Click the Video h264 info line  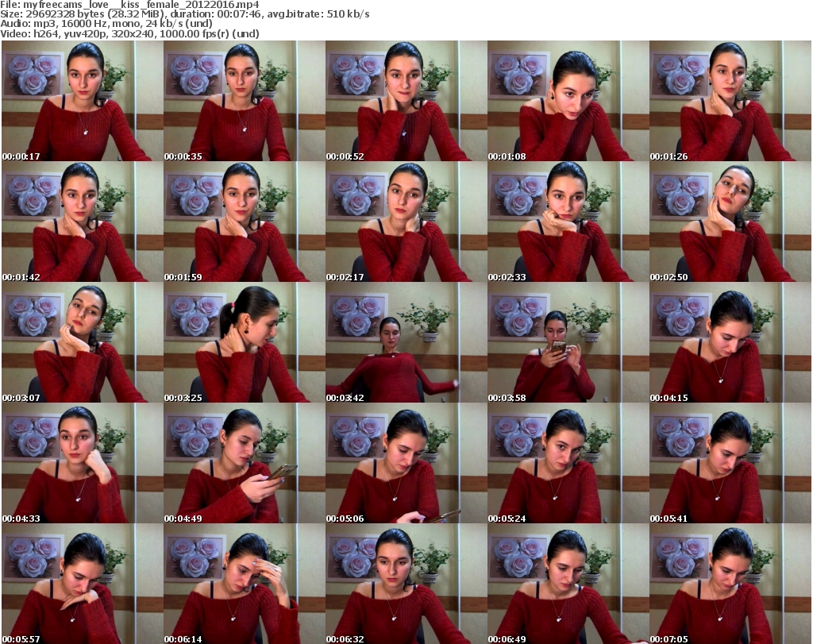coord(129,33)
